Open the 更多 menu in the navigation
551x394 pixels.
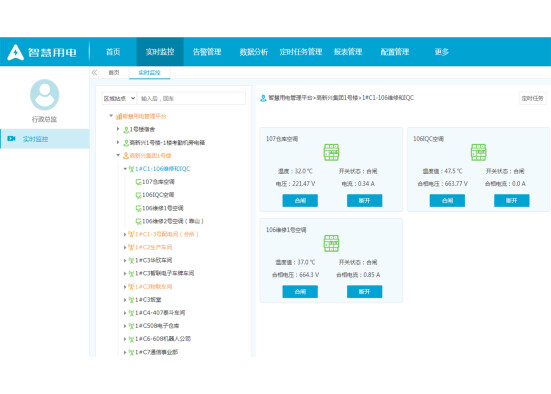(x=442, y=52)
